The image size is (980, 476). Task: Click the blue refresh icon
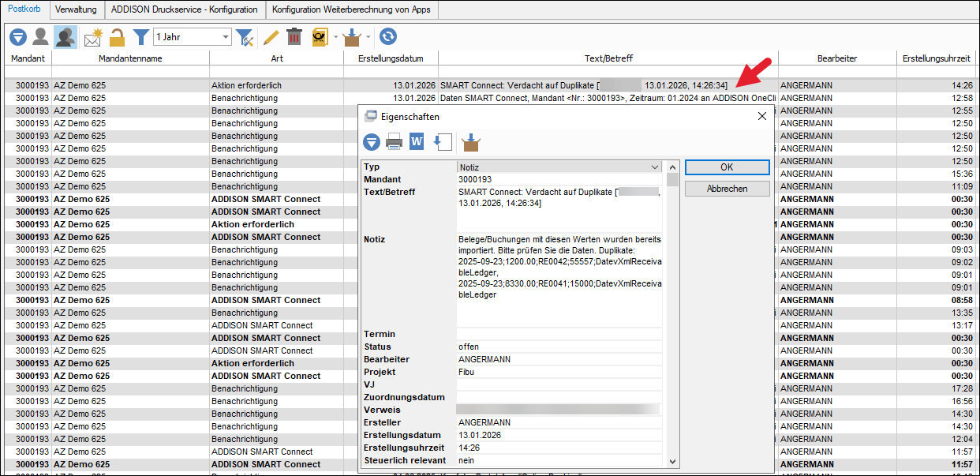387,36
